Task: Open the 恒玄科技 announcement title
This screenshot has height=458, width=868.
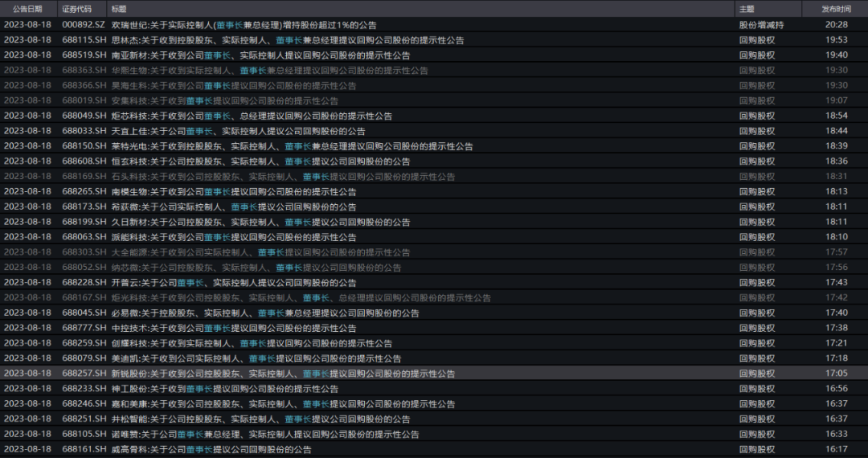Action: click(260, 162)
